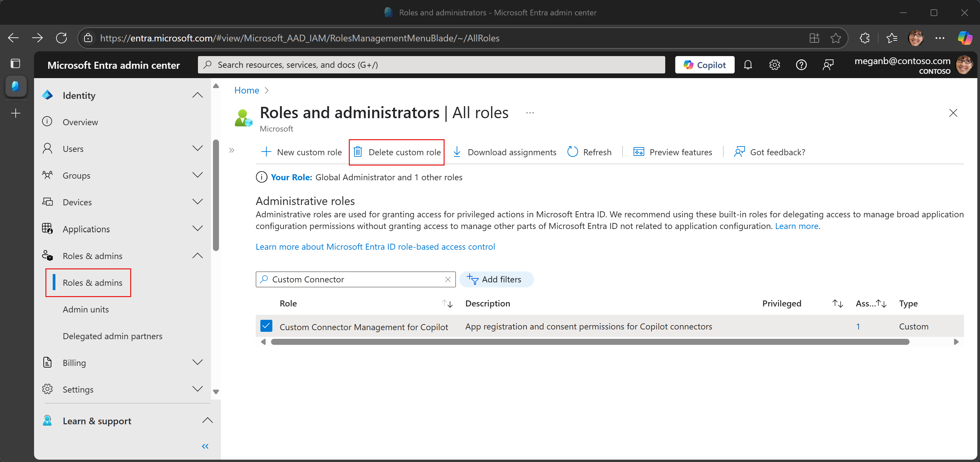Add new tab with plus icon

point(16,113)
